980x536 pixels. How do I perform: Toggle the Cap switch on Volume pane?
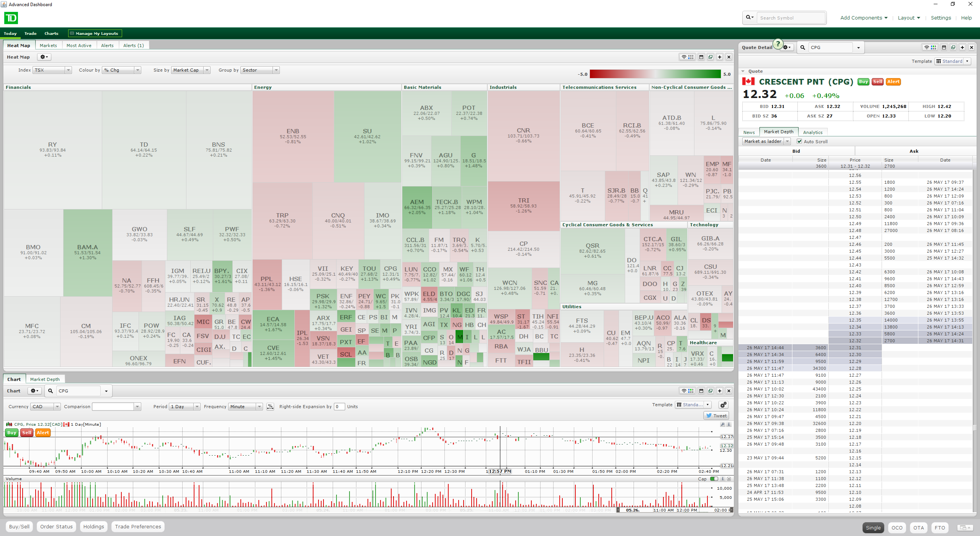tap(714, 479)
